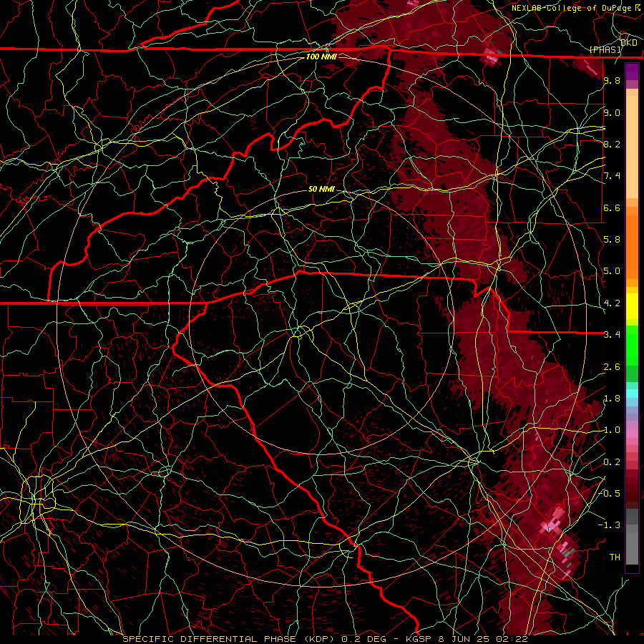Viewport: 644px width, 644px height.
Task: Click the gray segment of the color bar
Action: 632,536
